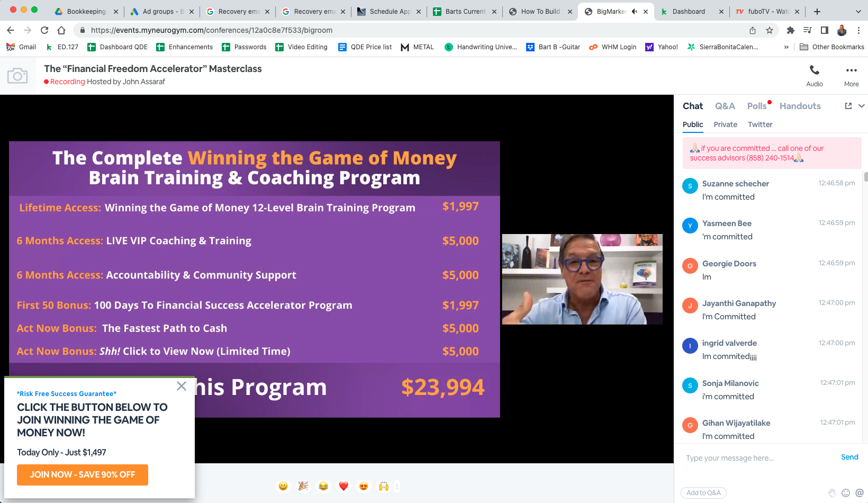Open the Gmail bookmark
The height and width of the screenshot is (503, 868).
point(21,47)
